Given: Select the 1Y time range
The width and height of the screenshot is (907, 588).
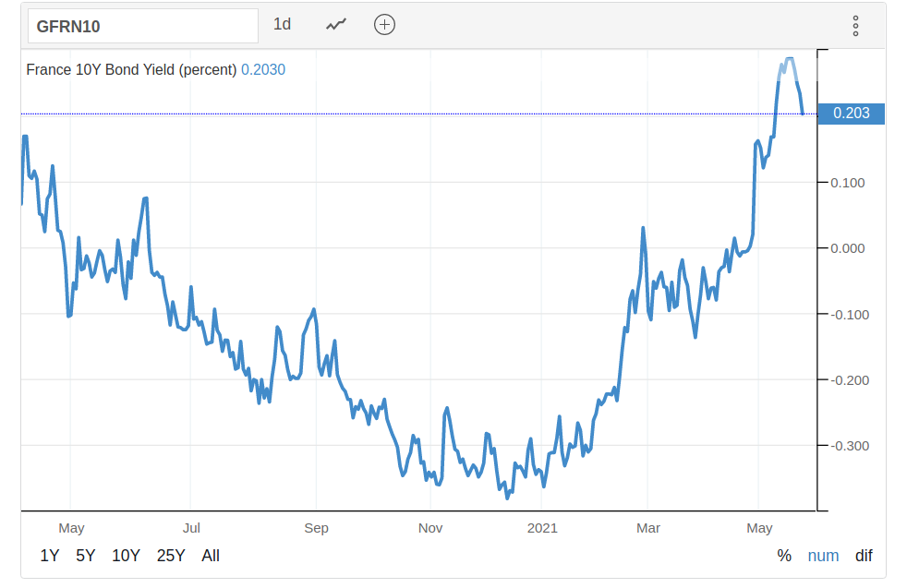Looking at the screenshot, I should click(50, 556).
